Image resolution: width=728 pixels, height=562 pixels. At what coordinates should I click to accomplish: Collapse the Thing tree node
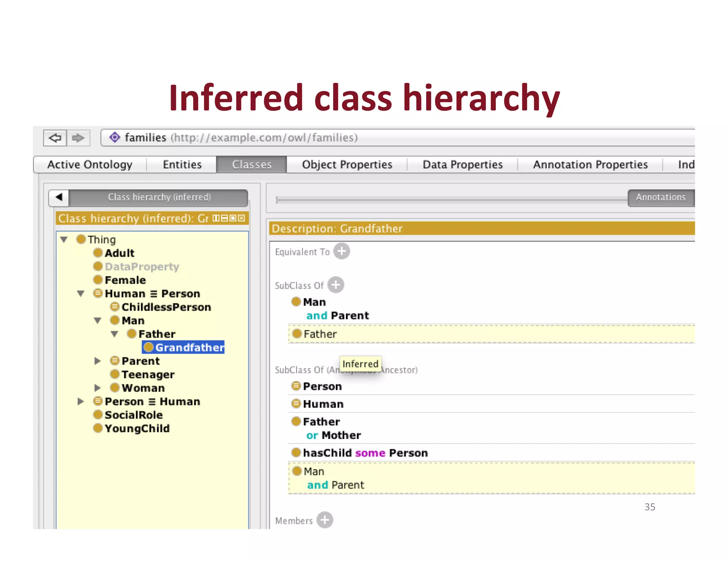pyautogui.click(x=64, y=239)
